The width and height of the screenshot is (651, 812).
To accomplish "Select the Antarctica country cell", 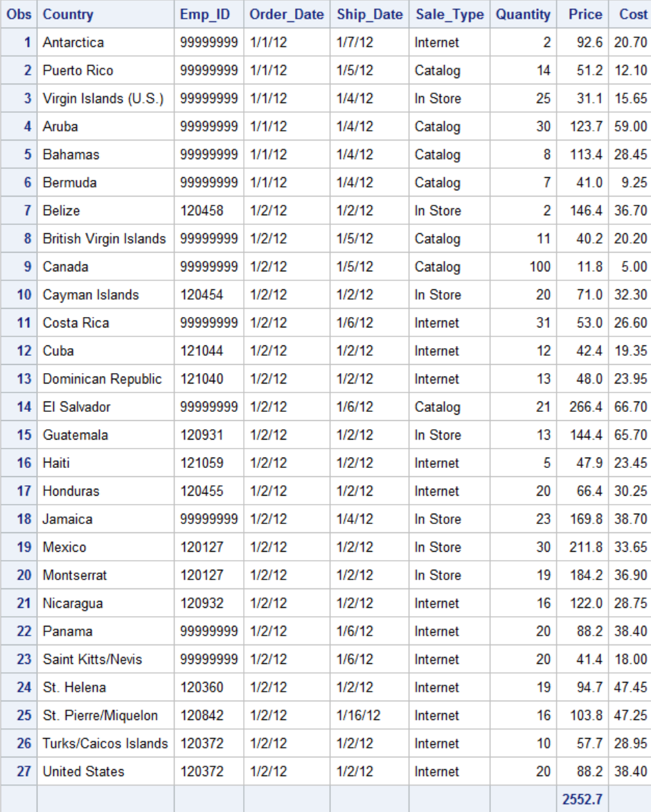I will click(x=73, y=43).
